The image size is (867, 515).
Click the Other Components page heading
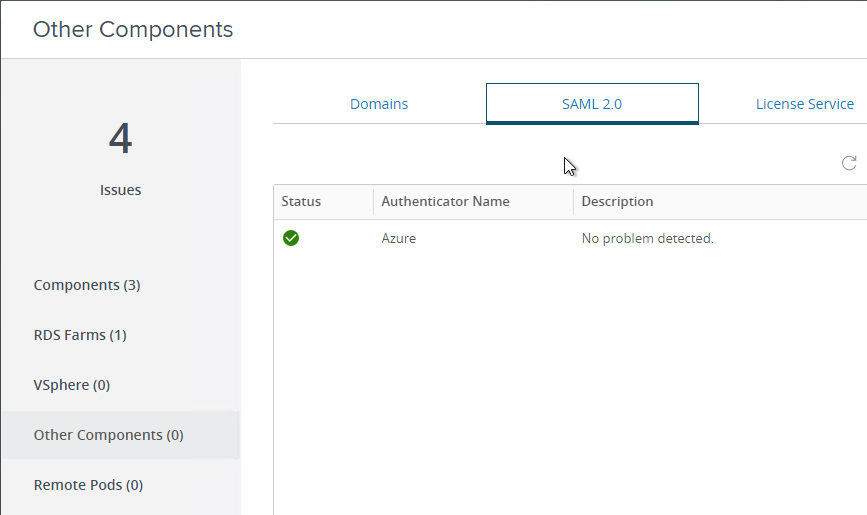tap(133, 29)
